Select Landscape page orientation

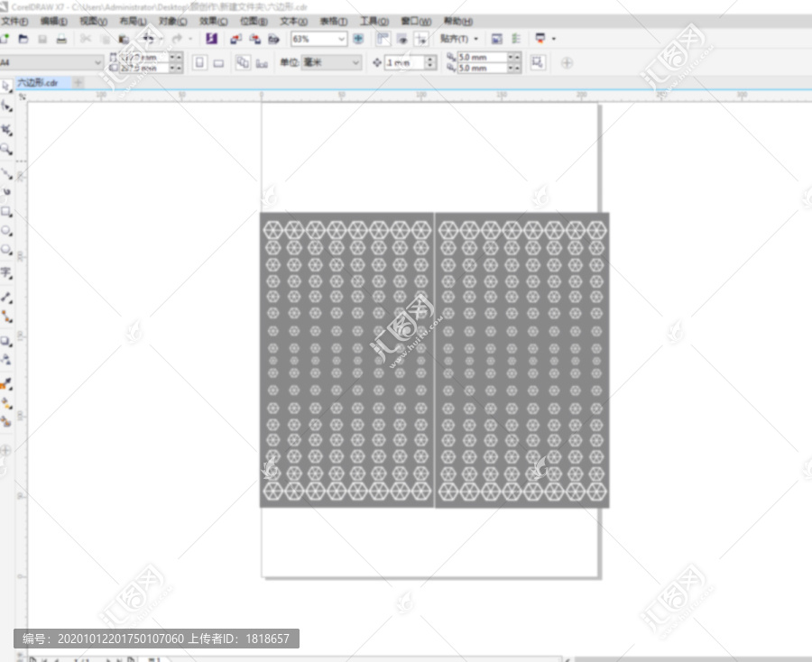218,63
